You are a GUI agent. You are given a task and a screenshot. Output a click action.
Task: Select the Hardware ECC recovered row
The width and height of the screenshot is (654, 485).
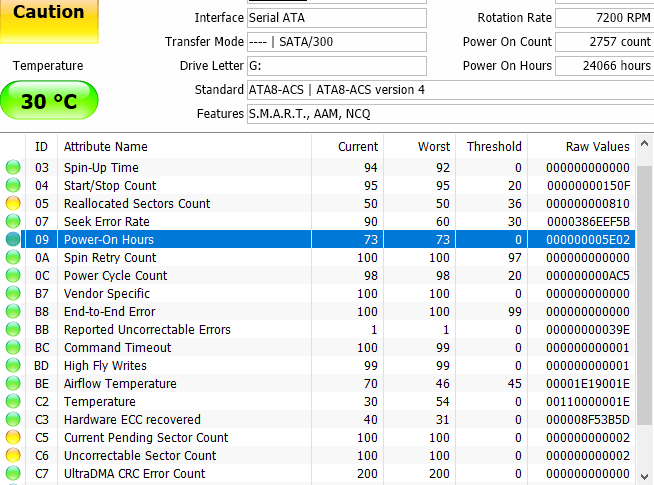(x=132, y=420)
